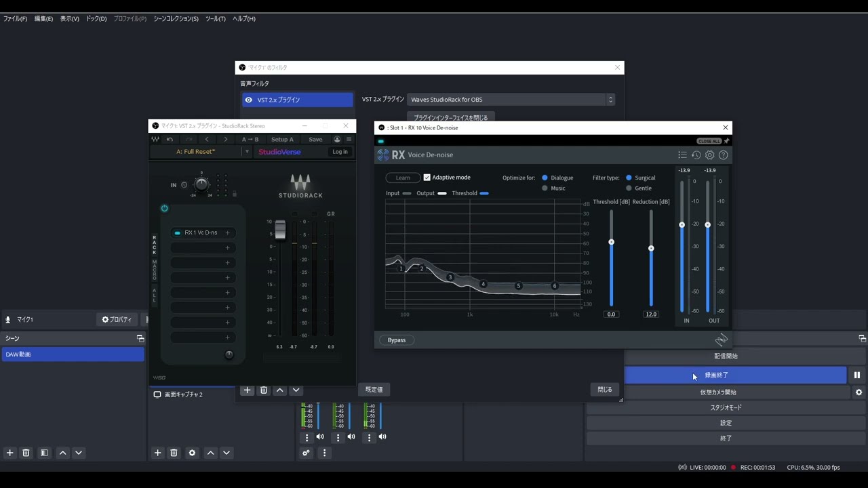Open the Setup A selector in StudioRack

pyautogui.click(x=282, y=140)
